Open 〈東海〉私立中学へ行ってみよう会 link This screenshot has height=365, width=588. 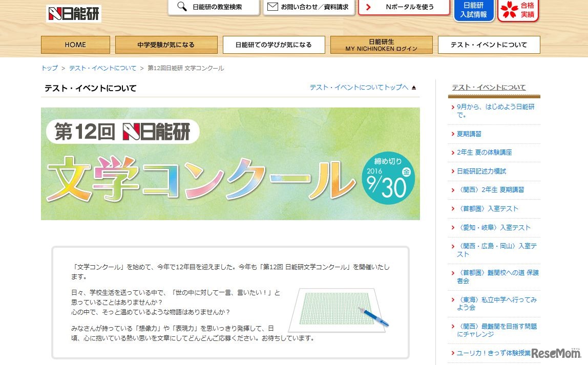pos(497,303)
